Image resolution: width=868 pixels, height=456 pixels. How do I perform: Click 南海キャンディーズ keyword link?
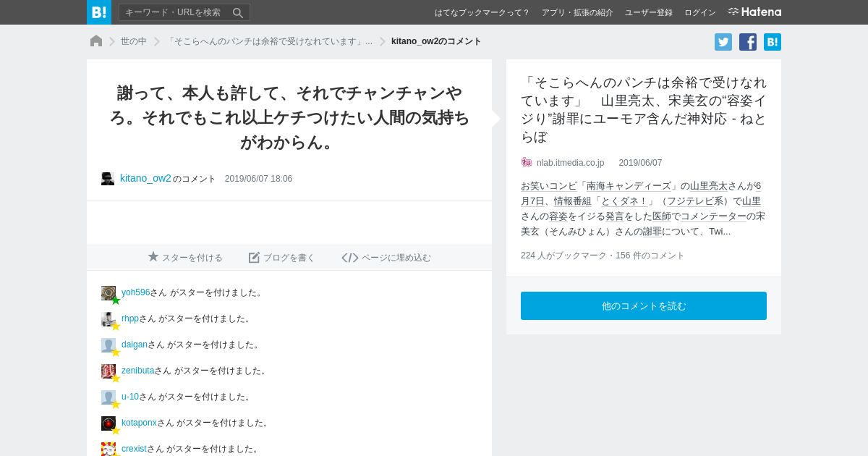tap(629, 185)
